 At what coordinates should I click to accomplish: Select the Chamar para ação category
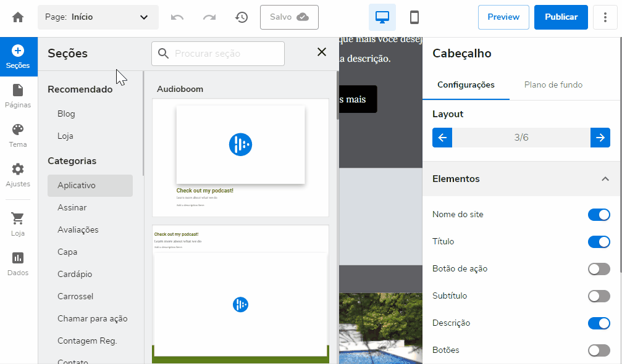pyautogui.click(x=93, y=318)
